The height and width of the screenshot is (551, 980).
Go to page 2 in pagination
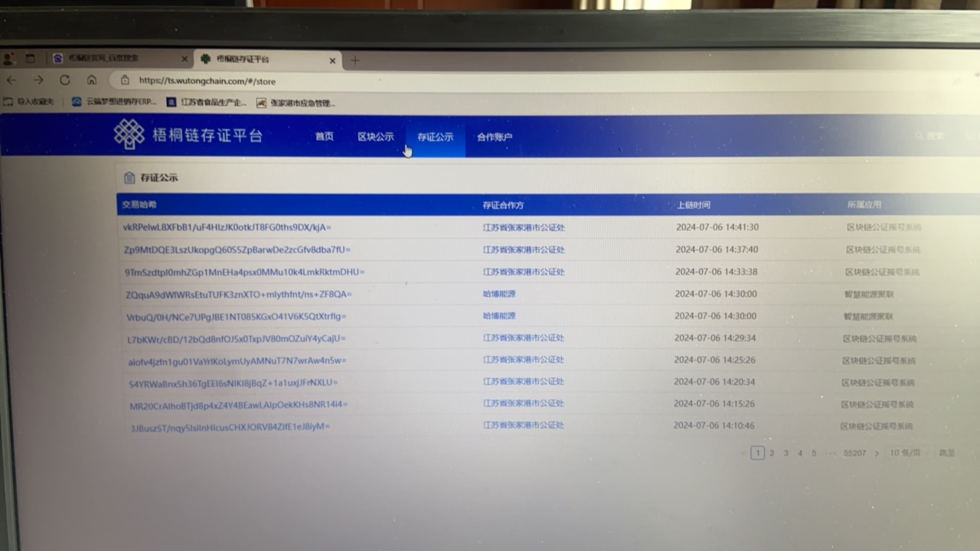[772, 453]
